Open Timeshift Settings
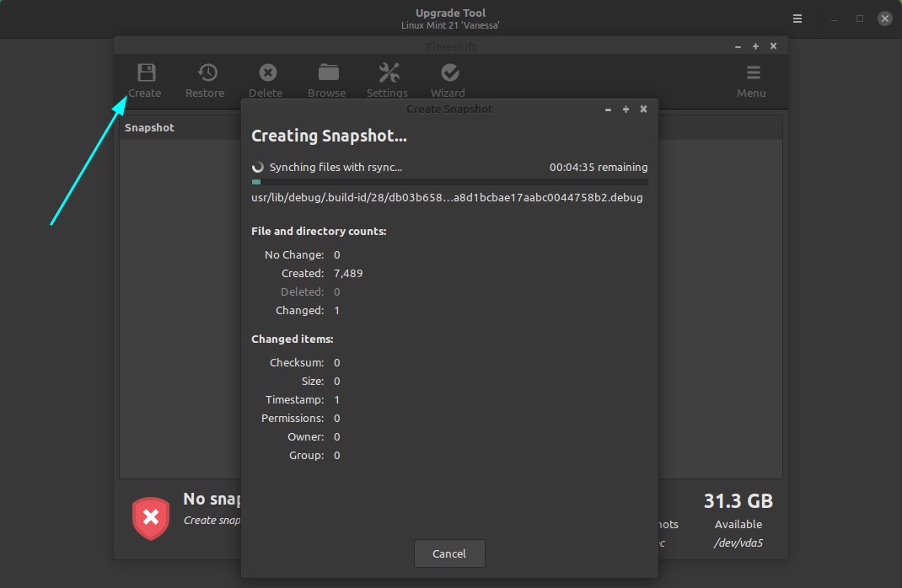This screenshot has width=902, height=588. (388, 80)
